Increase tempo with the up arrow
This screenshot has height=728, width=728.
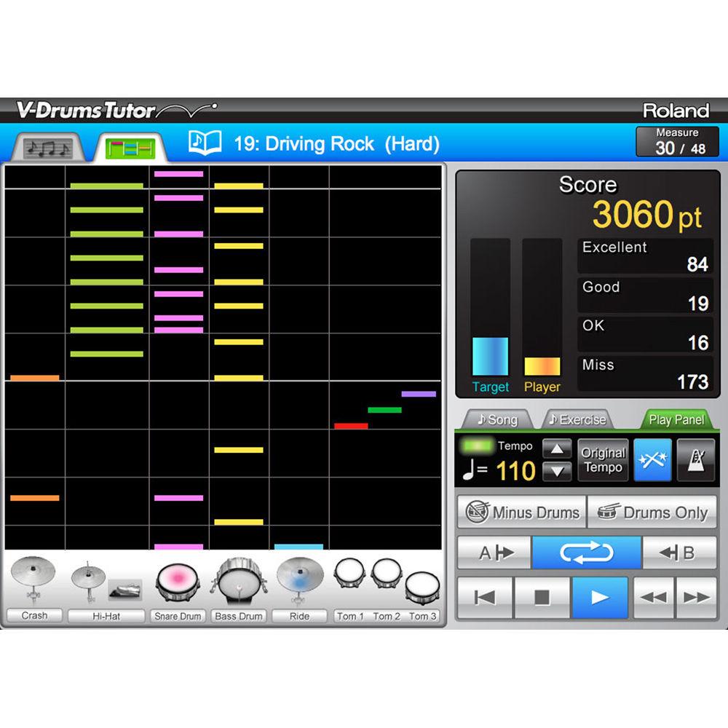tap(557, 450)
